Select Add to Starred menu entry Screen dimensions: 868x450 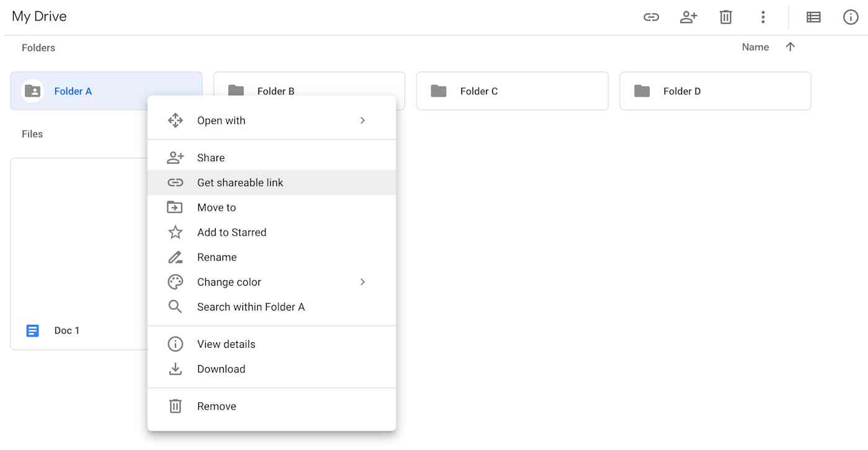(x=272, y=232)
